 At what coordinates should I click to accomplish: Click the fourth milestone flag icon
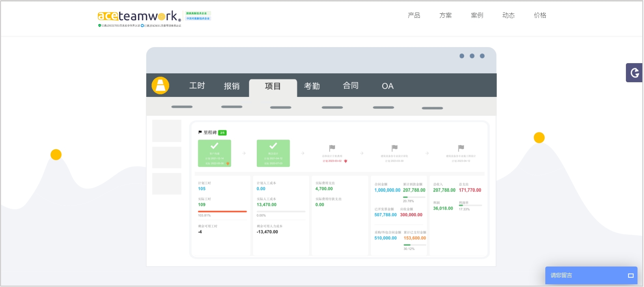pos(394,148)
